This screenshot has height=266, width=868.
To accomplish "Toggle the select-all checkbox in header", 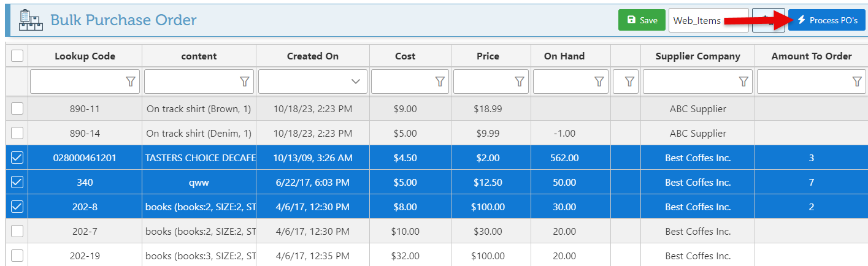I will click(17, 56).
